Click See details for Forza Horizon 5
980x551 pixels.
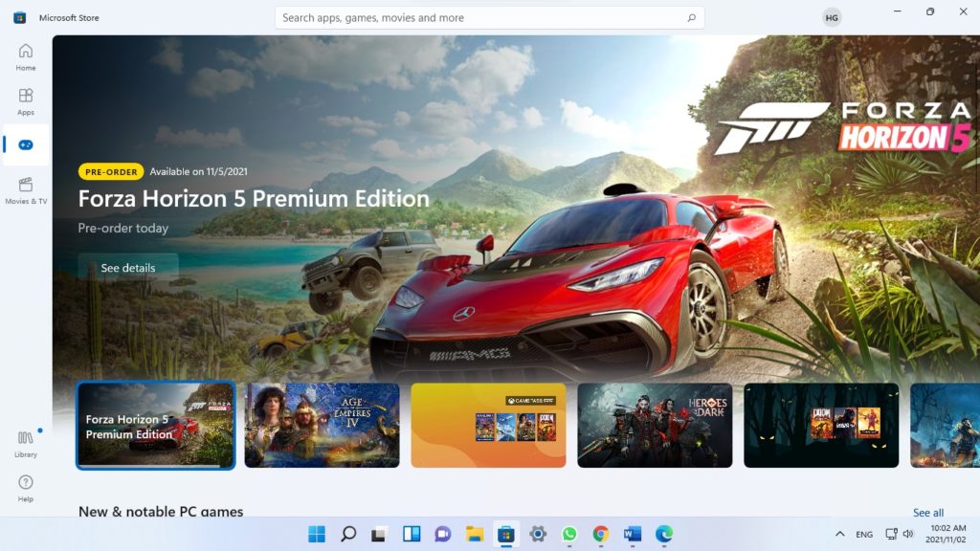click(128, 268)
